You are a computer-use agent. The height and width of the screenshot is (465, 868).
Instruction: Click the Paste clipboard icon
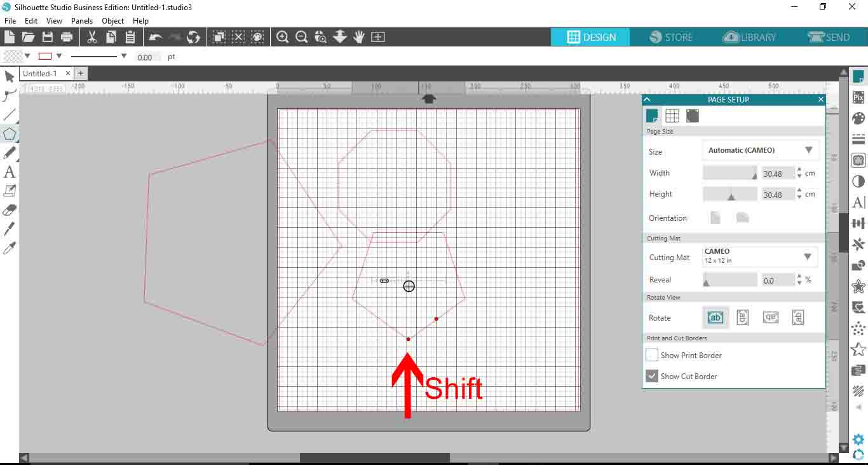[130, 37]
